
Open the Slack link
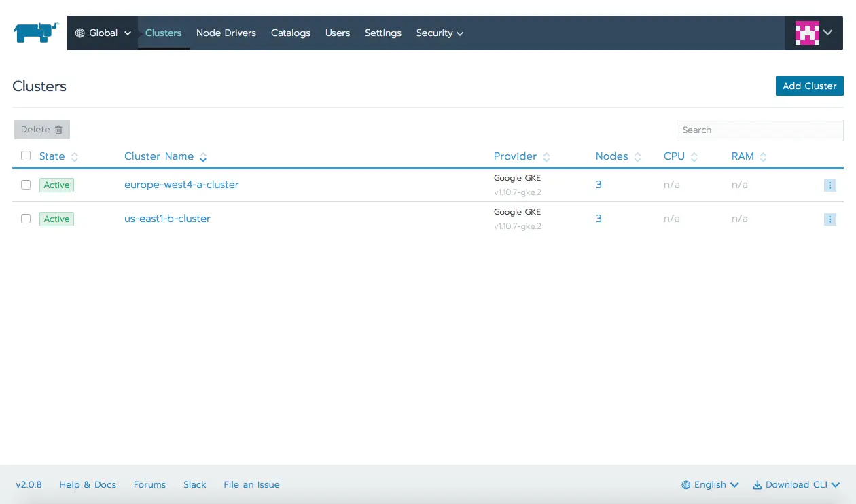coord(195,484)
